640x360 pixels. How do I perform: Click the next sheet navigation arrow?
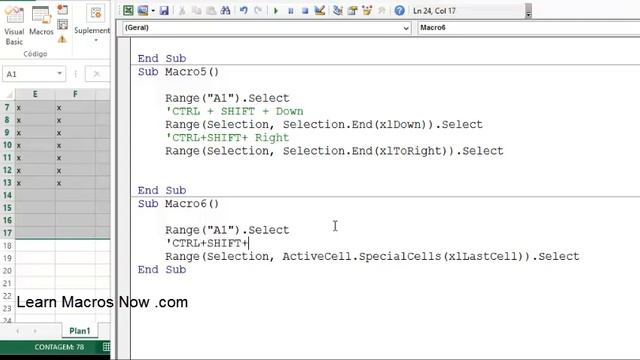(x=35, y=331)
